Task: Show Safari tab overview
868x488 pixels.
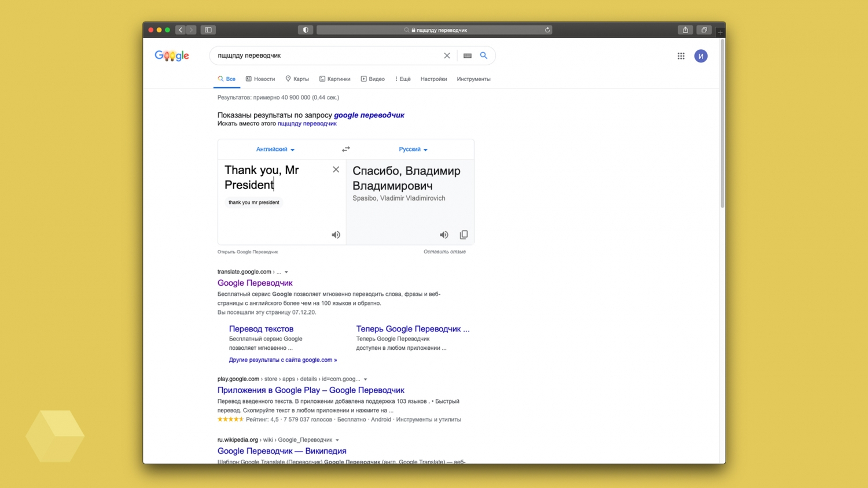Action: (x=704, y=30)
